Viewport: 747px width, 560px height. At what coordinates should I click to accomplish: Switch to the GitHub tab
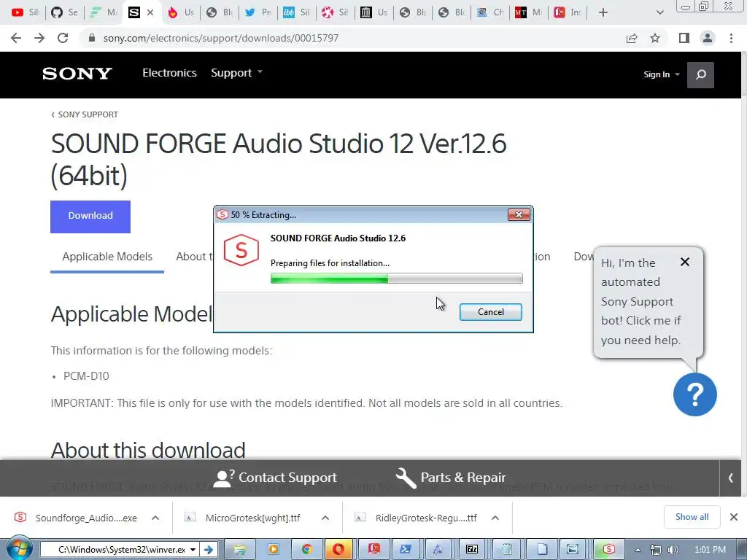click(64, 12)
